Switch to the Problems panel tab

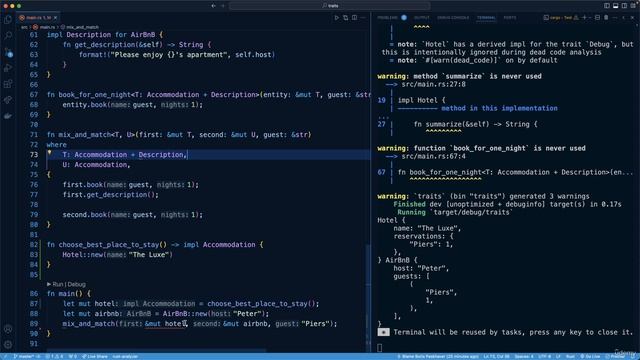pyautogui.click(x=387, y=18)
